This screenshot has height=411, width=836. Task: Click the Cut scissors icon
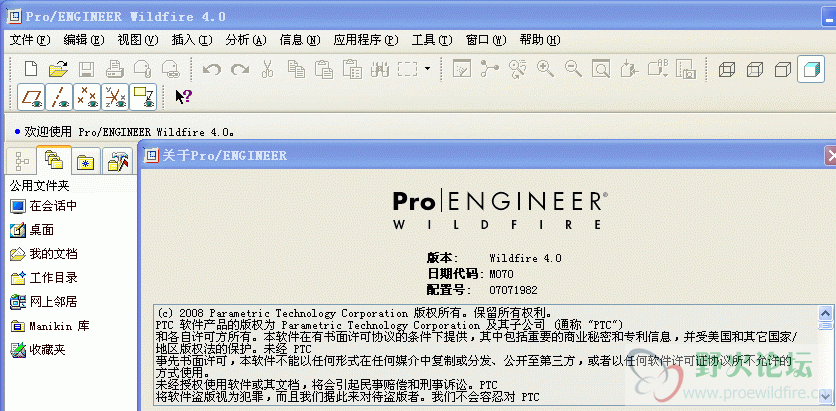click(267, 69)
